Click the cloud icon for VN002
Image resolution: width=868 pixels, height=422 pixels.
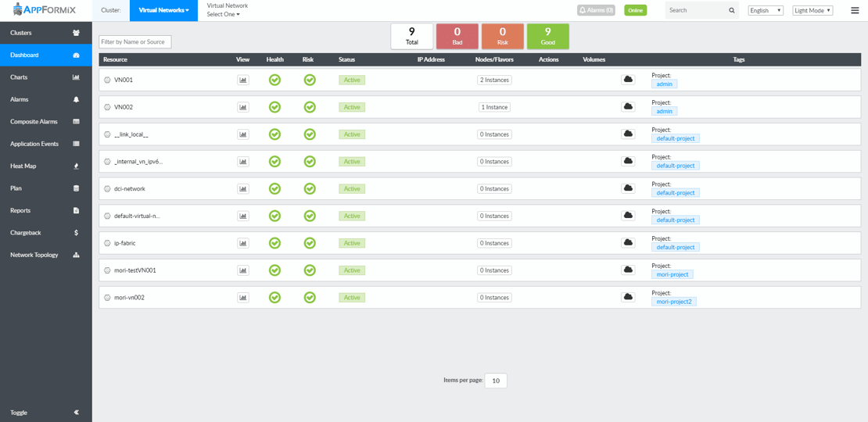[x=628, y=107]
